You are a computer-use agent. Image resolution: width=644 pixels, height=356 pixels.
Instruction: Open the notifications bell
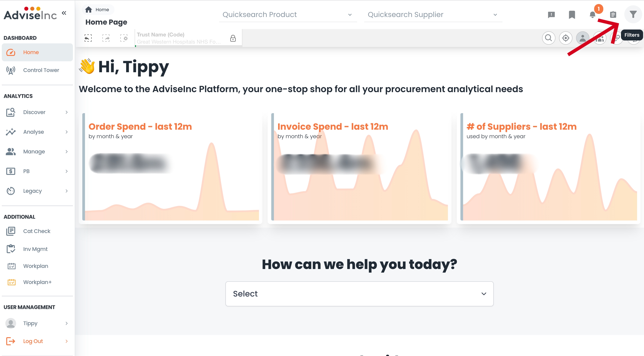click(593, 15)
